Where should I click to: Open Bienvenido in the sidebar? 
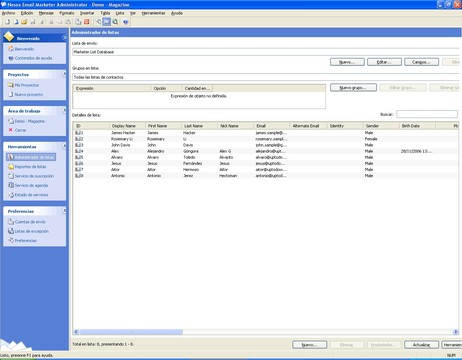pos(21,49)
